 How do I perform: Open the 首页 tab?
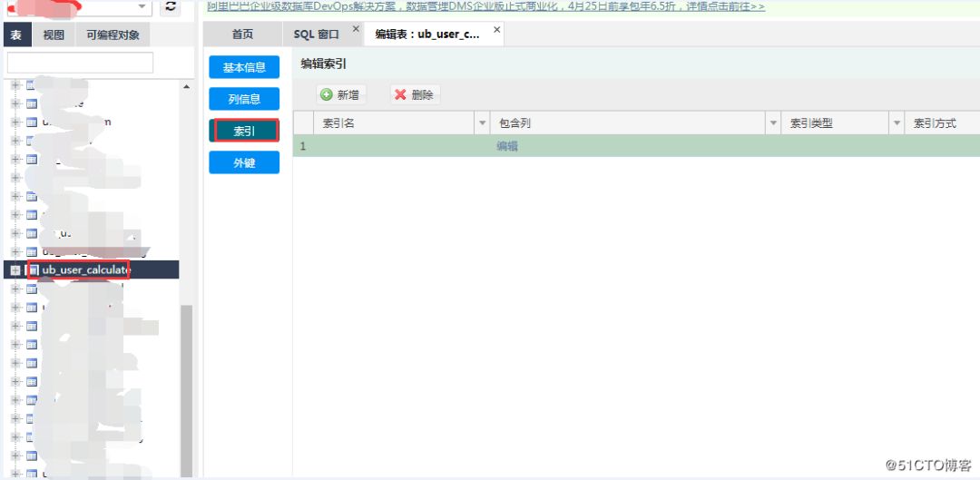tap(242, 34)
